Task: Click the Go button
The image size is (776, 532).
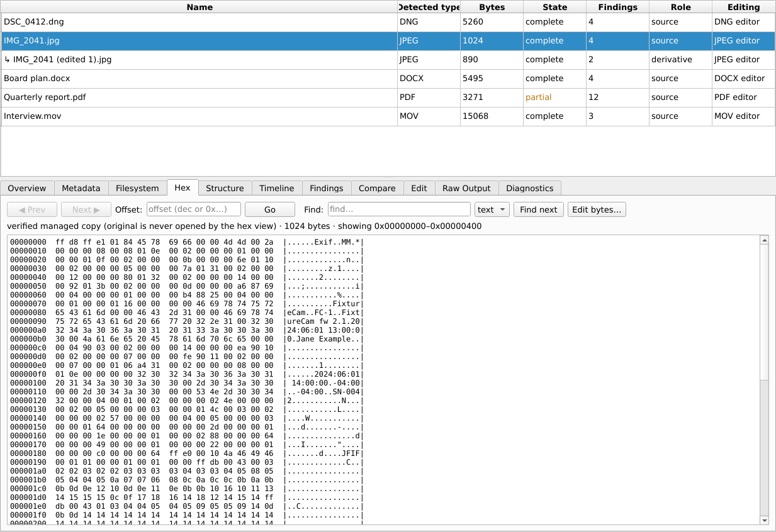Action: [270, 209]
